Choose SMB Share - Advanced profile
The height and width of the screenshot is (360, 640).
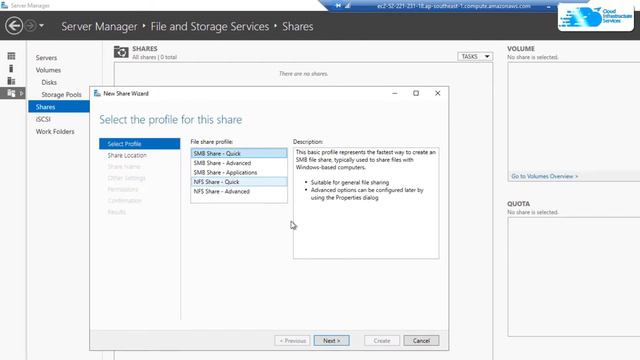[x=239, y=163]
